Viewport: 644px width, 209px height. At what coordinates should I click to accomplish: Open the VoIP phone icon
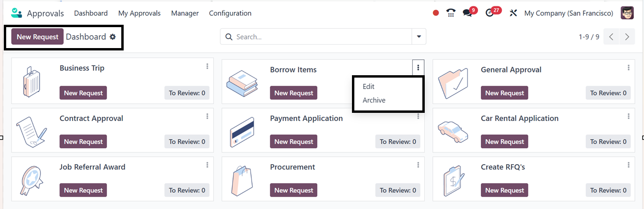pyautogui.click(x=451, y=13)
